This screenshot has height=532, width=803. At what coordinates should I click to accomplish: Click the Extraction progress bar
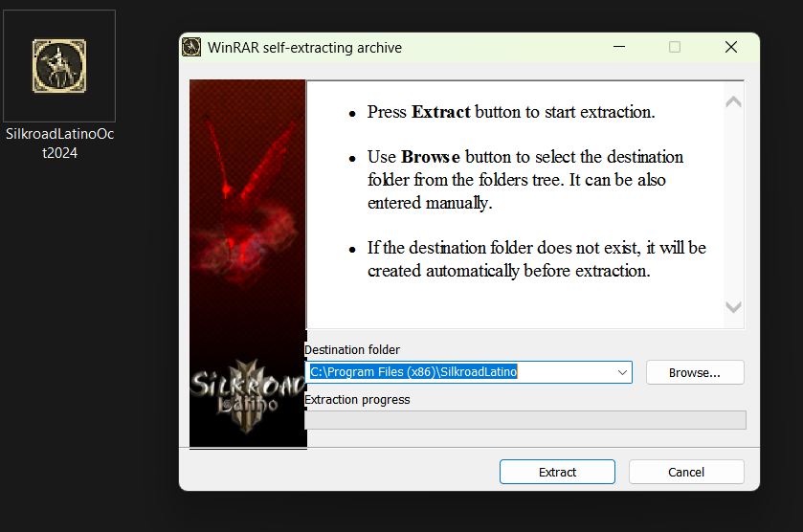tap(525, 420)
